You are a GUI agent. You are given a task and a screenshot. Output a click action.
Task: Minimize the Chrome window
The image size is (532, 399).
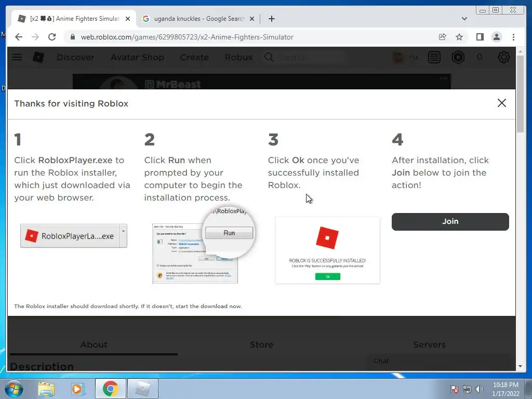tap(482, 10)
